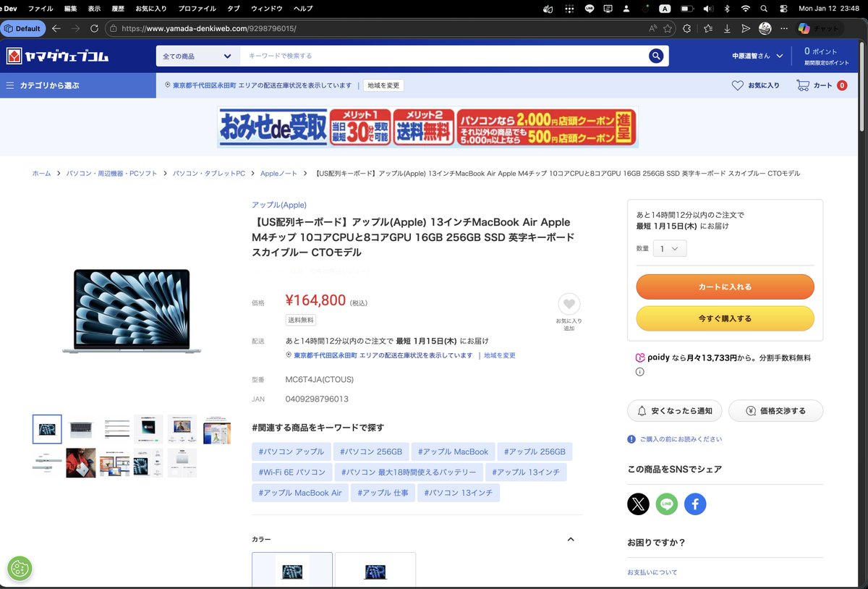
Task: Click the lock icon in the address bar
Action: point(113,28)
